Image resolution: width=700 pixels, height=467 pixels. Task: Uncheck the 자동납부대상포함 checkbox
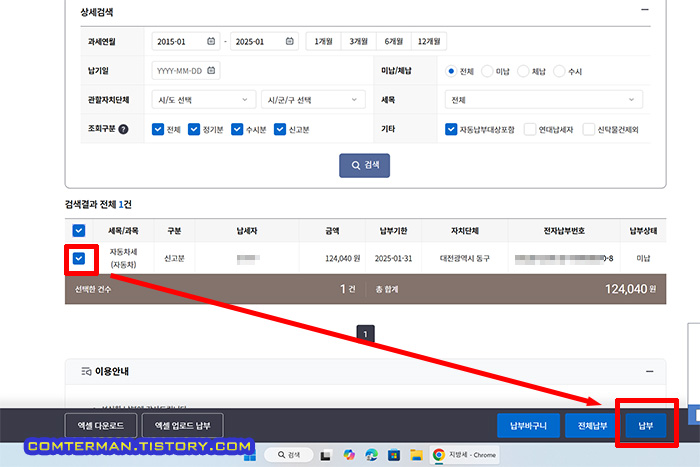451,129
